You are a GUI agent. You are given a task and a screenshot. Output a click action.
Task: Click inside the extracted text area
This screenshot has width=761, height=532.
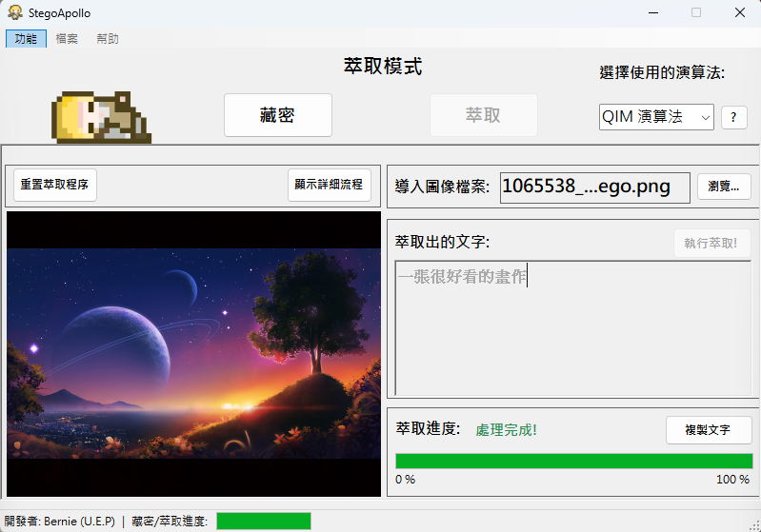(x=572, y=333)
